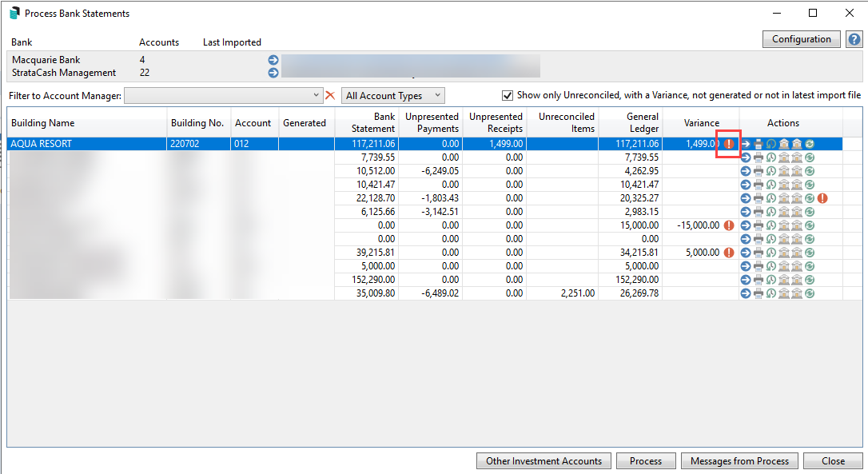Click printer icon in the 7,739.55 row
868x474 pixels.
[x=759, y=157]
